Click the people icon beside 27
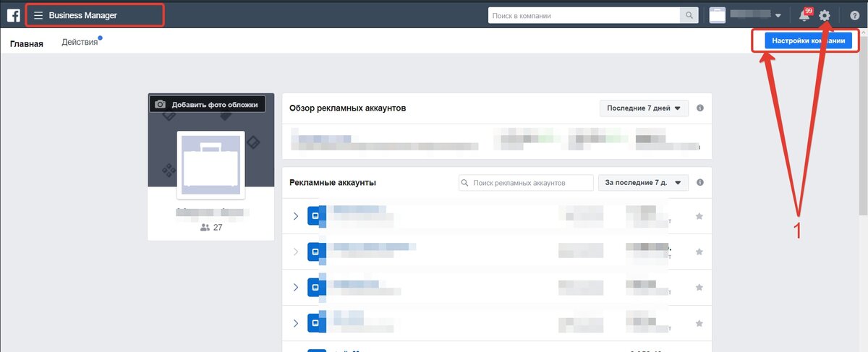Screen dimensions: 868x352 coord(205,227)
